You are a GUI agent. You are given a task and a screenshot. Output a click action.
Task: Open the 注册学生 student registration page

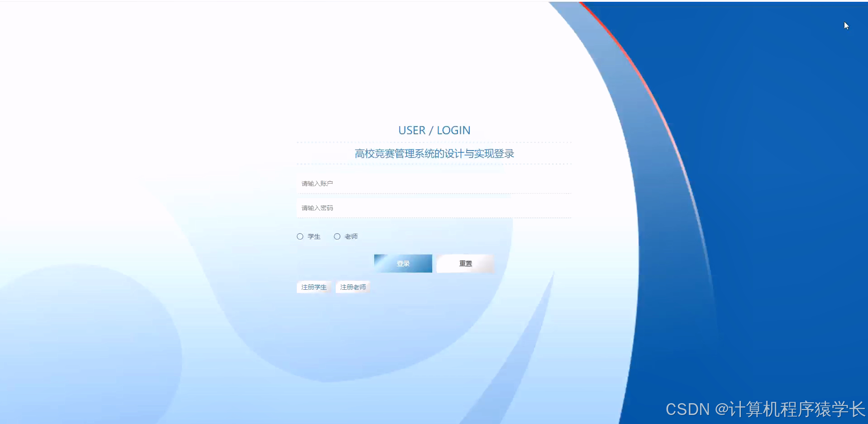314,287
